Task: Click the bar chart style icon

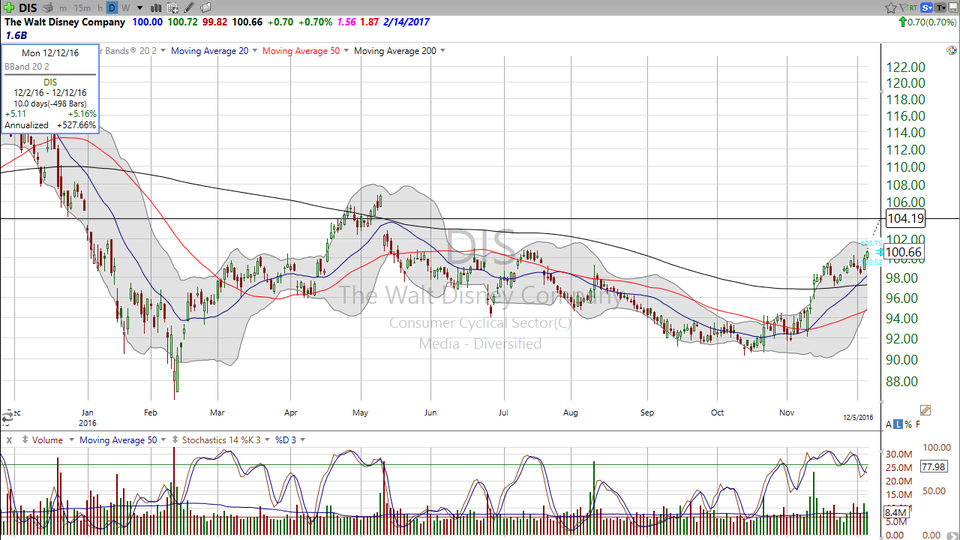Action: (156, 8)
